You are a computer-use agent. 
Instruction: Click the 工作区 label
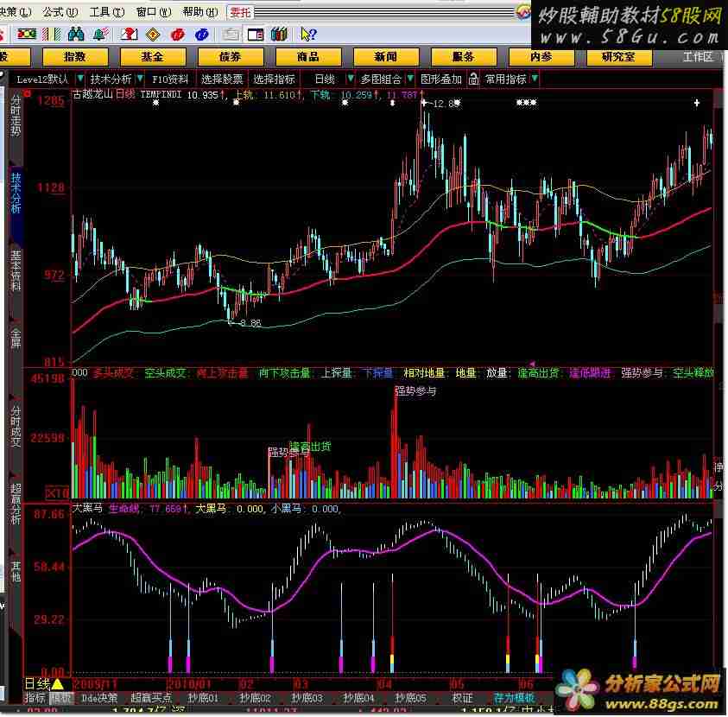point(698,57)
